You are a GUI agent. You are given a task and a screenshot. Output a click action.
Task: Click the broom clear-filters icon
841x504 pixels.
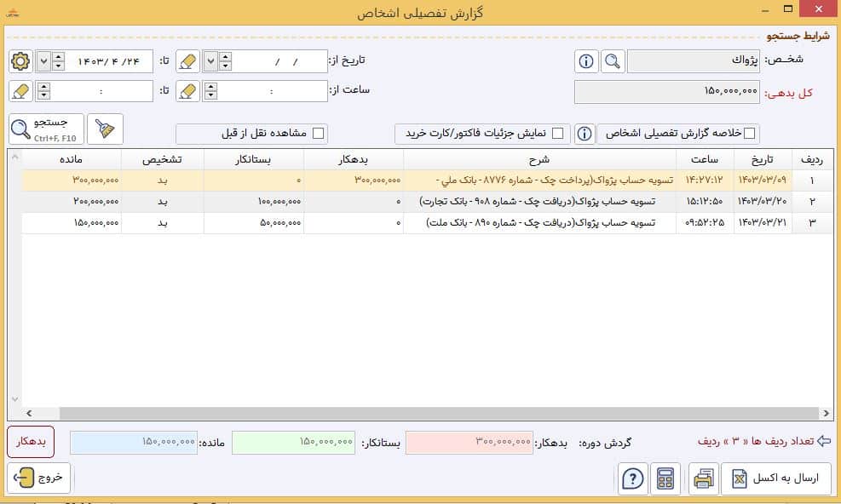pos(105,129)
